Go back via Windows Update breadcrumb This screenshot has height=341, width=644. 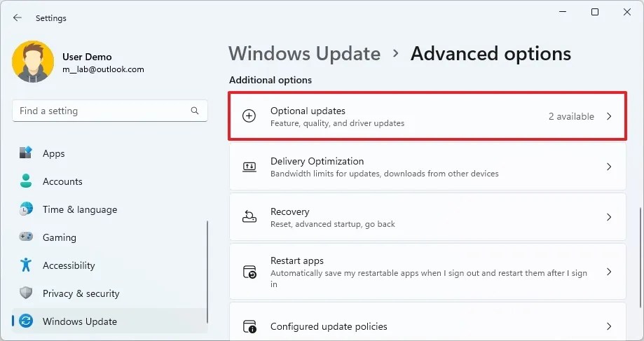pyautogui.click(x=304, y=53)
